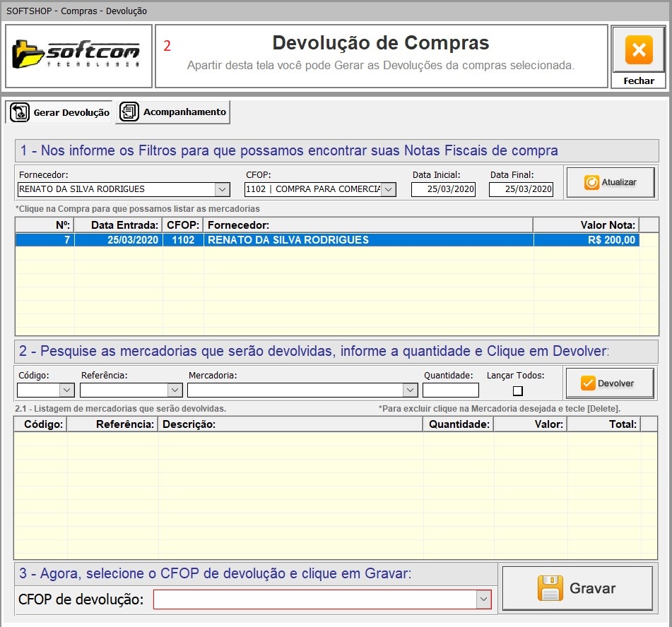Select the Gerar Devolução tab

point(71,112)
